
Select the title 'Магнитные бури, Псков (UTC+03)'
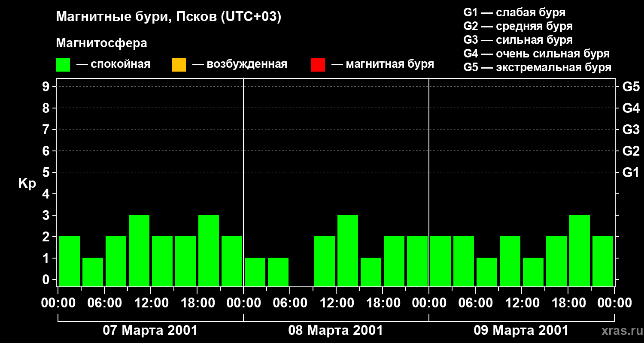[x=169, y=18]
